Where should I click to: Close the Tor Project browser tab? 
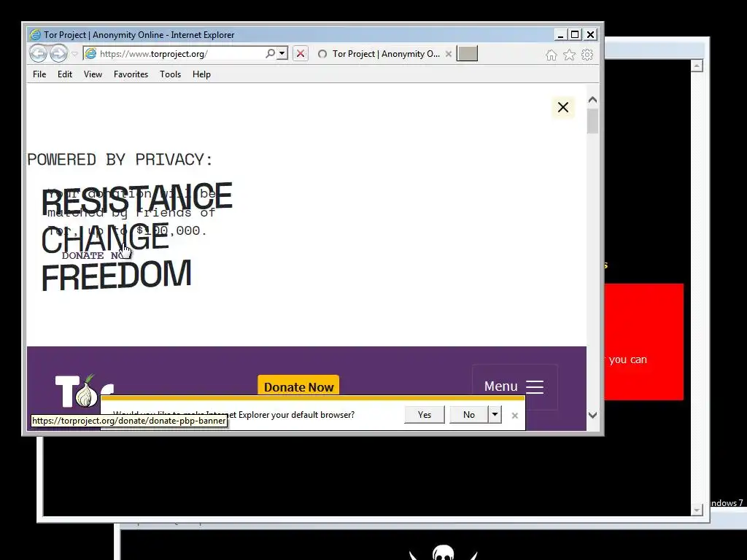(x=449, y=54)
